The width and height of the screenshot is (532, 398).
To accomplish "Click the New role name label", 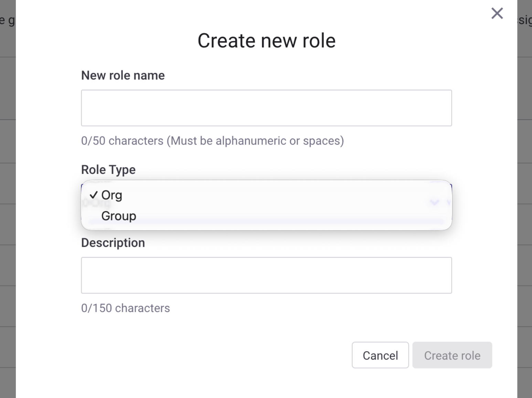I will pos(123,75).
